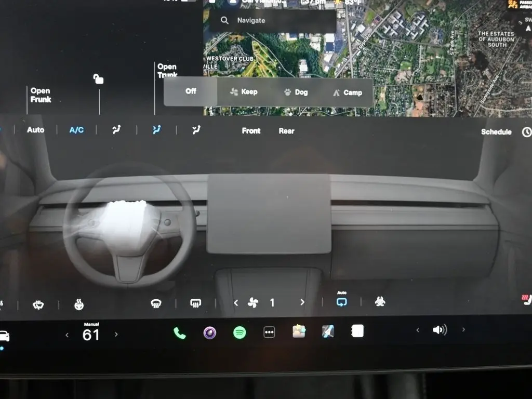Switch to the Rear climate tab
This screenshot has height=399, width=532.
286,131
